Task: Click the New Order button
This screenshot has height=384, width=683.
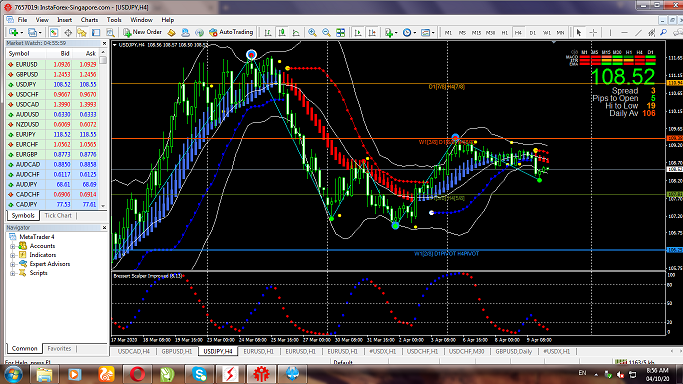Action: pyautogui.click(x=143, y=32)
